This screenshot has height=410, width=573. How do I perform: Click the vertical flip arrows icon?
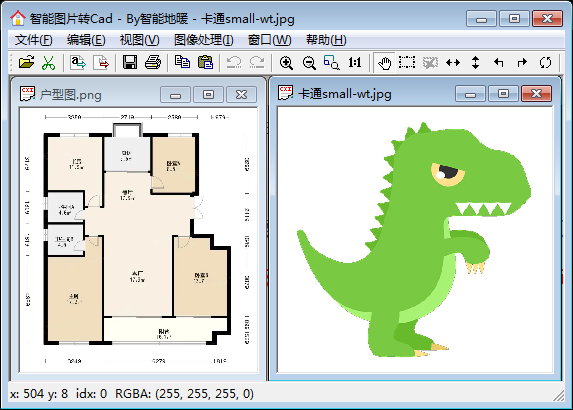click(475, 62)
